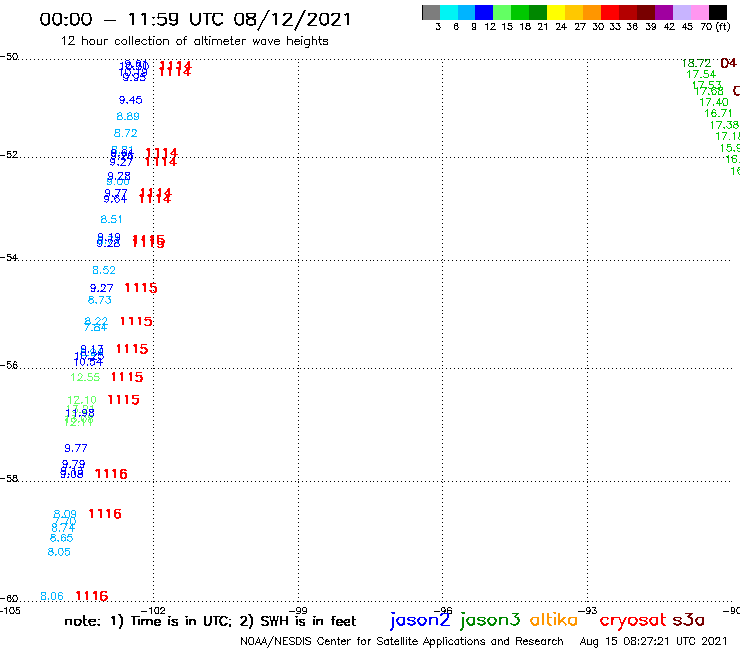Click the green 18.72 wave height value
740x650 pixels.
tap(697, 63)
